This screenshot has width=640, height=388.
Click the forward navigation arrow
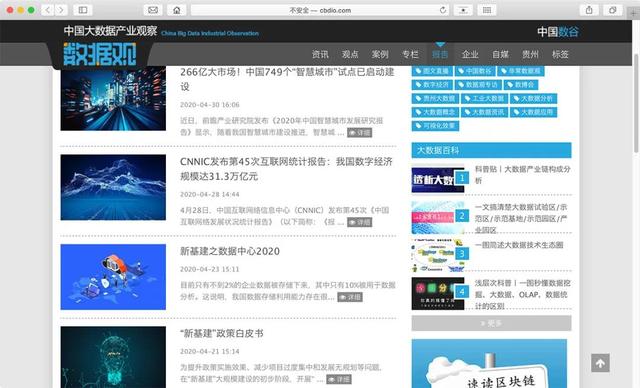tap(61, 10)
